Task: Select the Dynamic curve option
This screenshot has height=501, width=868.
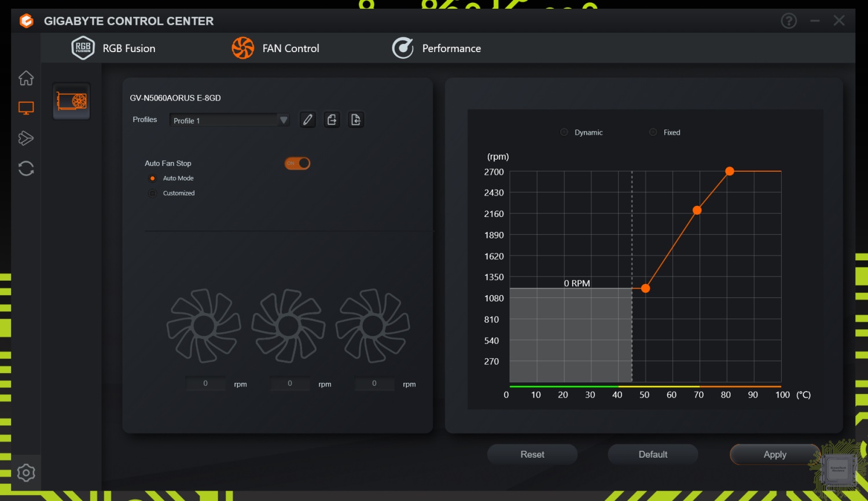Action: point(564,132)
